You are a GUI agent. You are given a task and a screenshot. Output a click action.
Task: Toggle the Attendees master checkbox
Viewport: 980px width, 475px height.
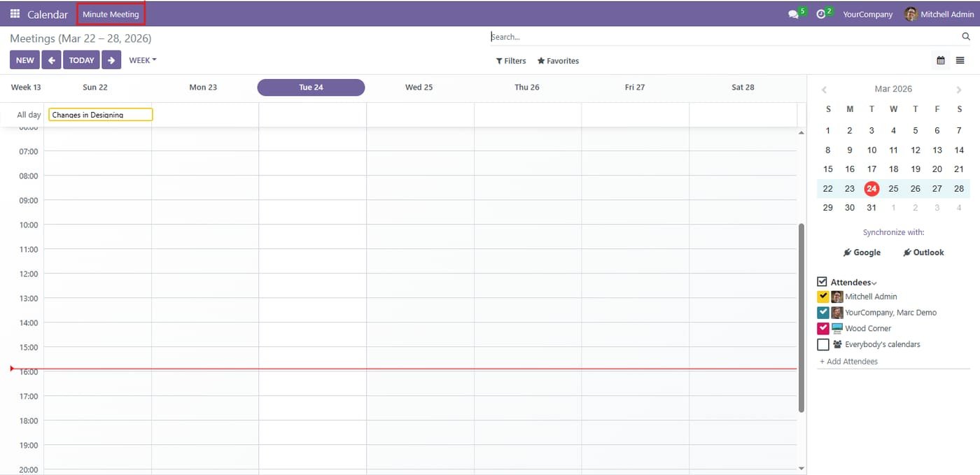pyautogui.click(x=822, y=282)
